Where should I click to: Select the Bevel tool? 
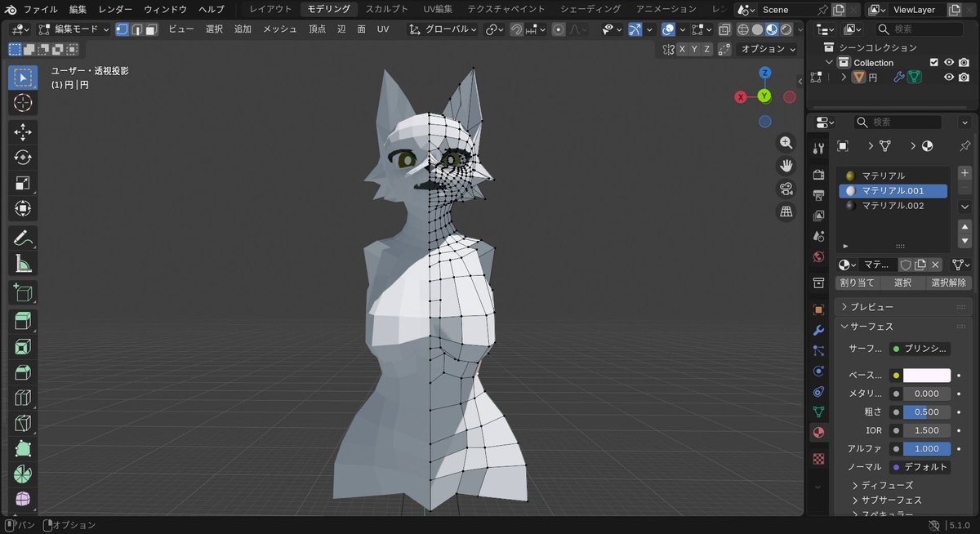point(23,372)
